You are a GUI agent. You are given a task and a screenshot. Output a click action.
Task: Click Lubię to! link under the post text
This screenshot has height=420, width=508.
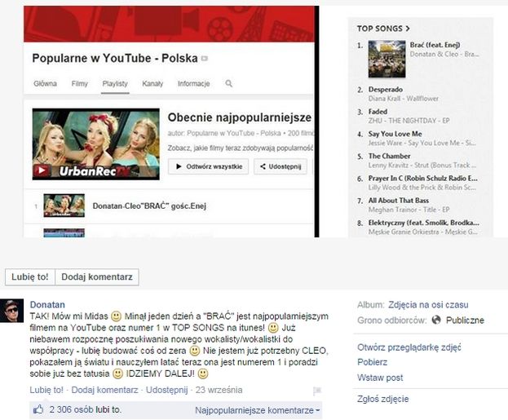[x=46, y=390]
